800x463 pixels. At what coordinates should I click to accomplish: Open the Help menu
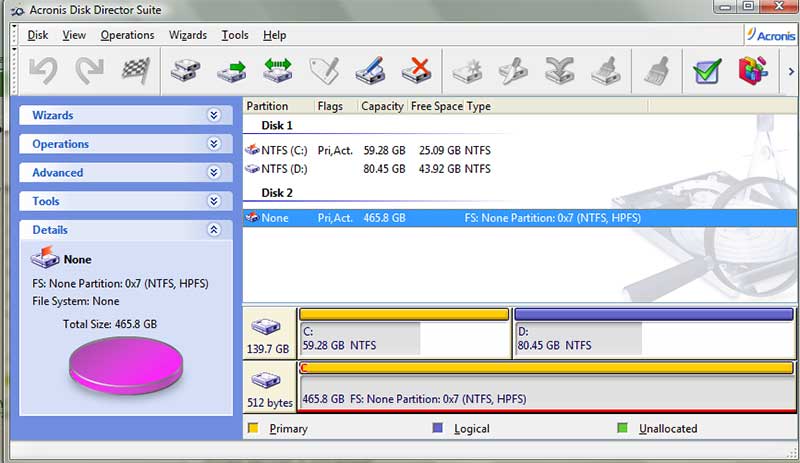tap(274, 35)
